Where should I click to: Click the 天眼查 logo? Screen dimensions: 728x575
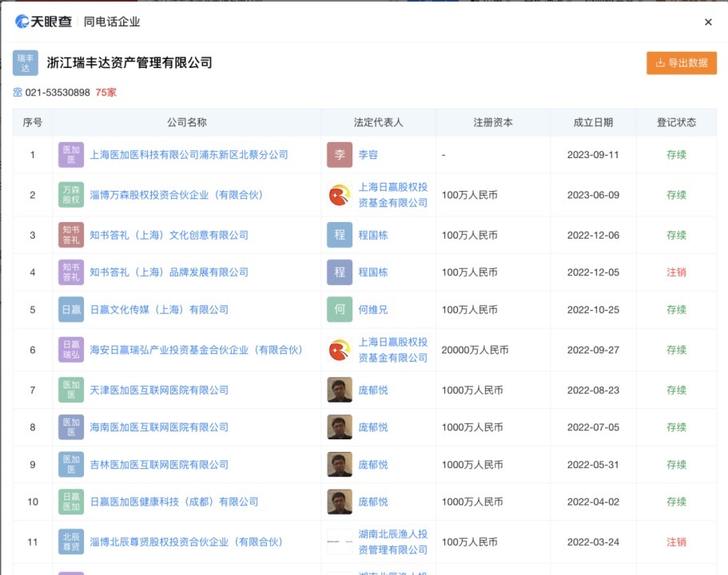43,22
